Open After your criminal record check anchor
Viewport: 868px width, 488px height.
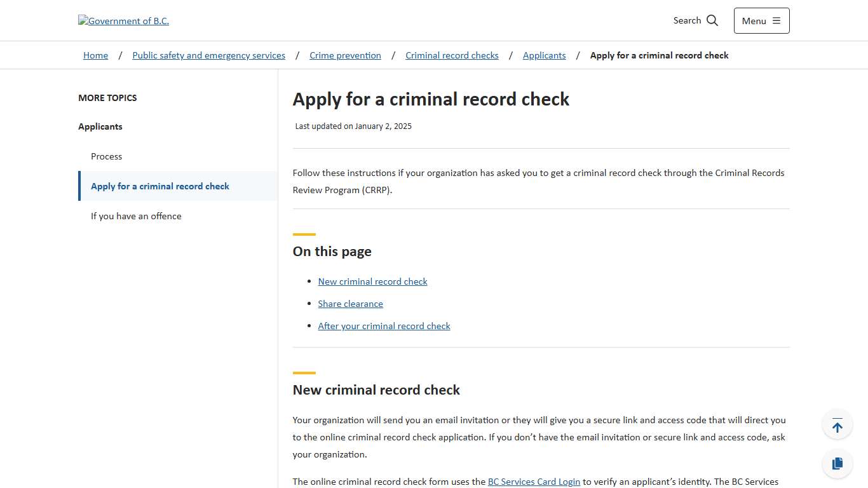[x=384, y=326]
